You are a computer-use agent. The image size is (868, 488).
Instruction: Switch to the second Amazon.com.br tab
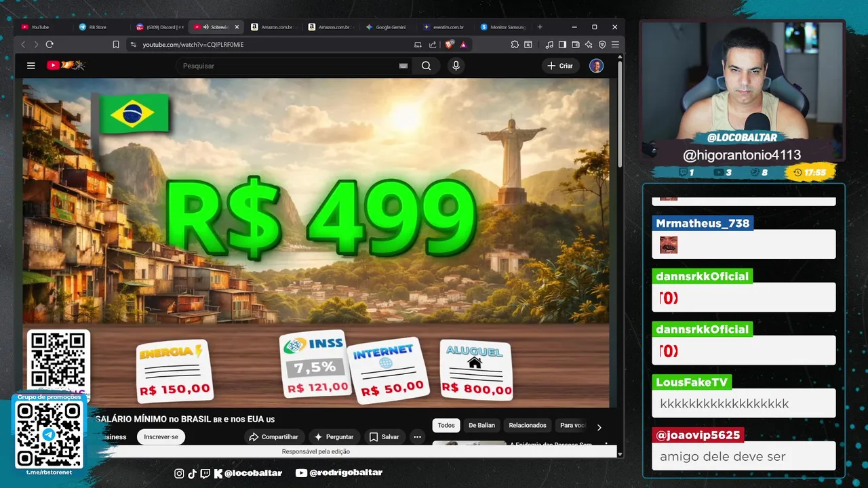pyautogui.click(x=331, y=27)
